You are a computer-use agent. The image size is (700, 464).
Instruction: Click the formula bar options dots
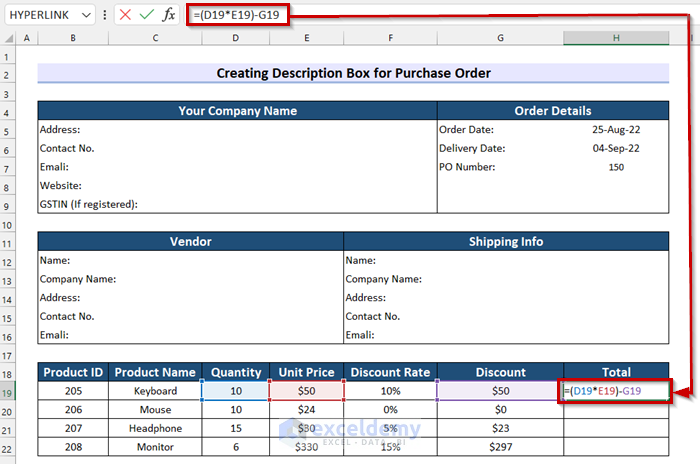click(x=104, y=15)
